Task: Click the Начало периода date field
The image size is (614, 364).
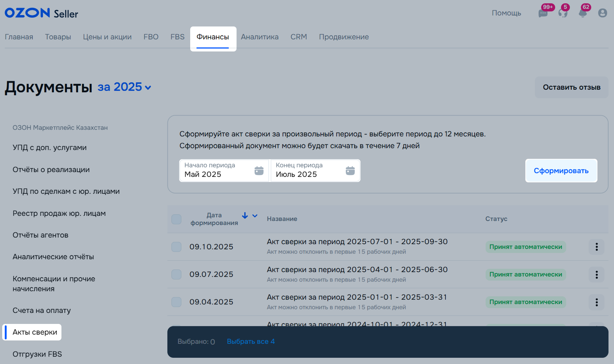Action: click(x=217, y=171)
